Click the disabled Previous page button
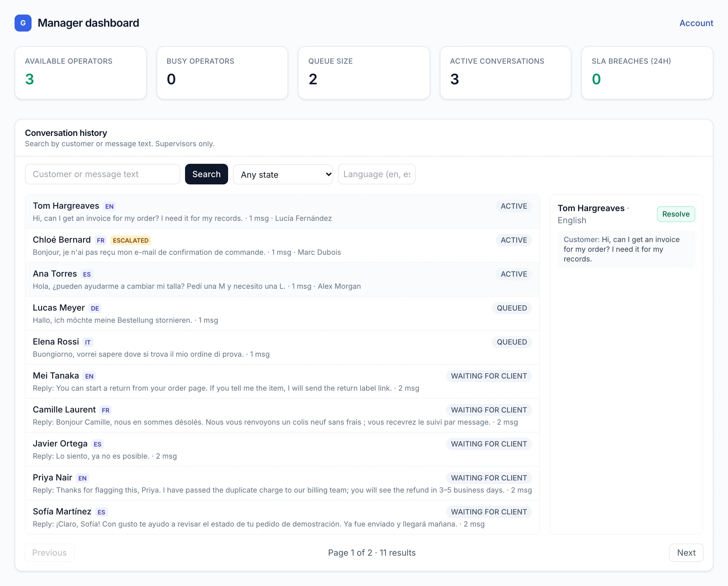This screenshot has height=586, width=728. [49, 553]
